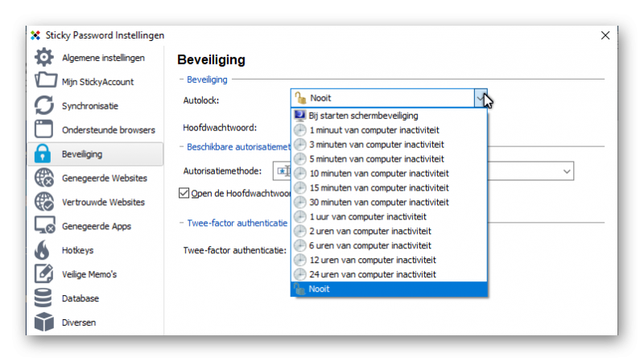Expand the Autorisatiemethode dropdown
644x361 pixels.
[567, 170]
